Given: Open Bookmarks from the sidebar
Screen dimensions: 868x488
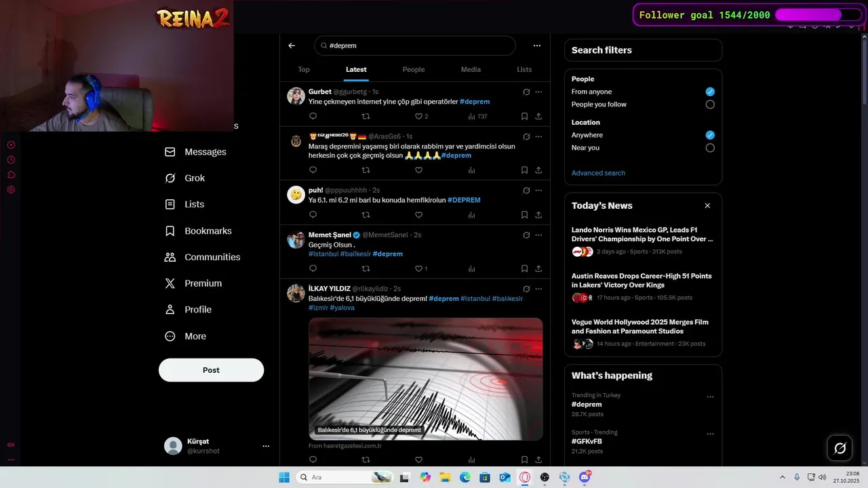Looking at the screenshot, I should (x=199, y=231).
